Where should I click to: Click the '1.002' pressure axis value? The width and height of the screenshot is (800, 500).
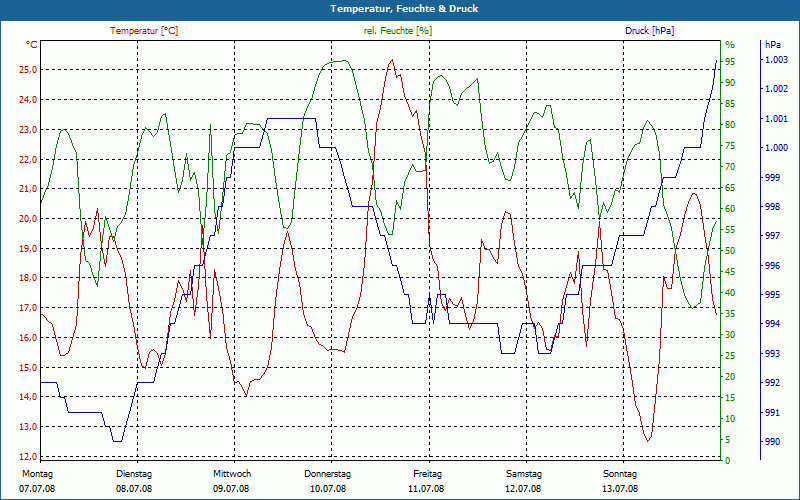[775, 89]
